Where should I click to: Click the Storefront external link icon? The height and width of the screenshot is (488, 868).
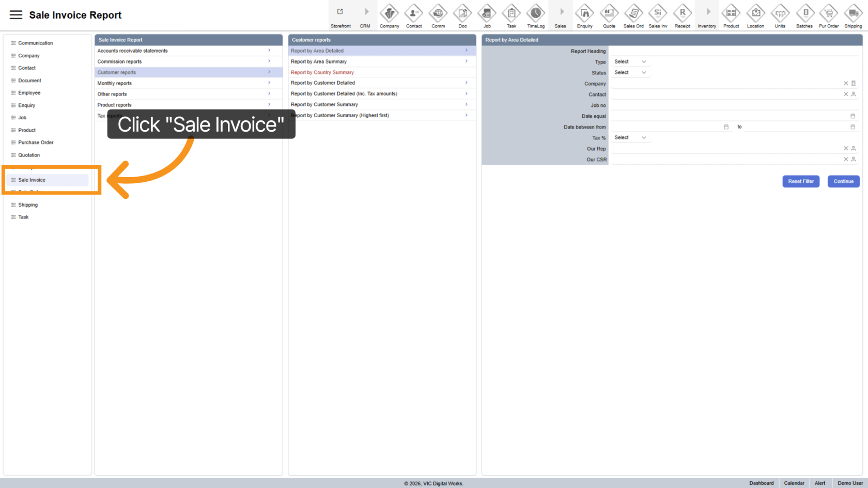coord(340,12)
